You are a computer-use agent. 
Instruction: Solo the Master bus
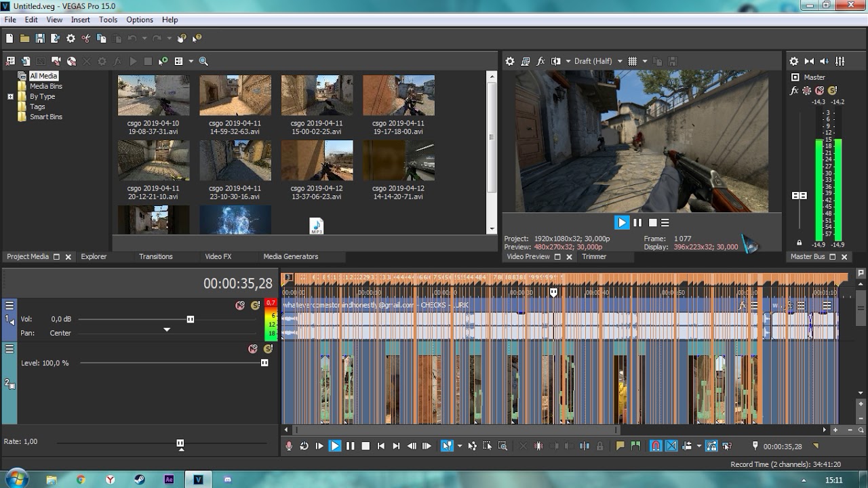(832, 91)
